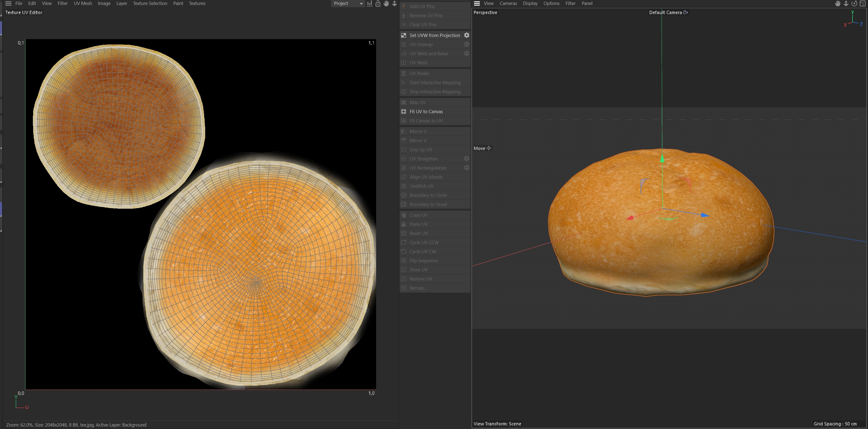Click Fit UV to Canvas command
This screenshot has width=868, height=429.
tap(426, 112)
